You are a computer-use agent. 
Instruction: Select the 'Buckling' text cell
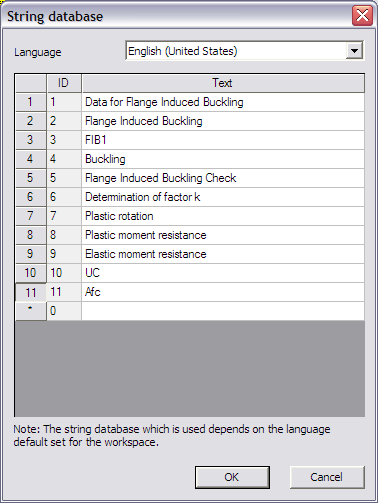pos(223,159)
